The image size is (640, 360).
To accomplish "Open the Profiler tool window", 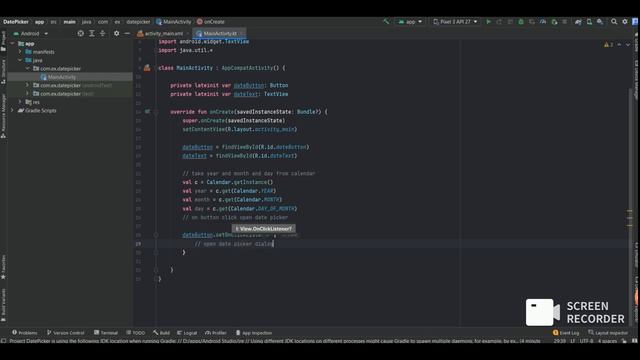I will [216, 333].
